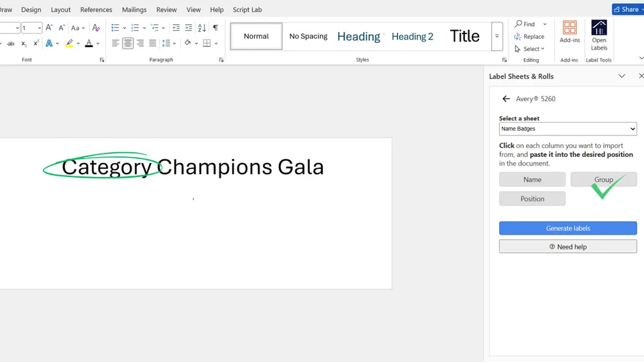Apply paragraph shading with the paint bucket
This screenshot has width=644, height=362.
tap(188, 43)
